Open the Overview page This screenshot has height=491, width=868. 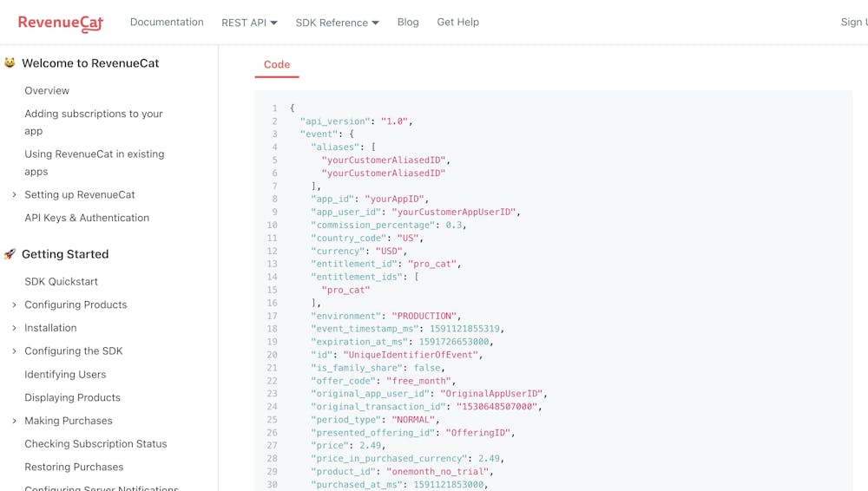(x=47, y=90)
